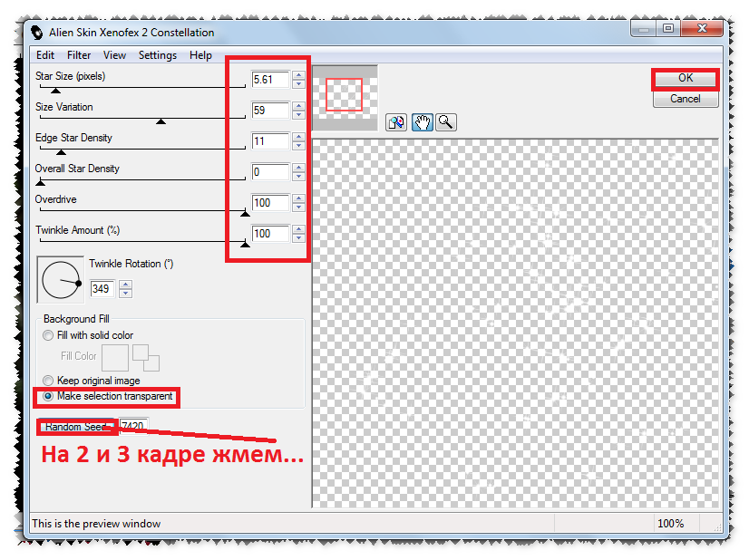
Task: Open the View menu
Action: (x=114, y=55)
